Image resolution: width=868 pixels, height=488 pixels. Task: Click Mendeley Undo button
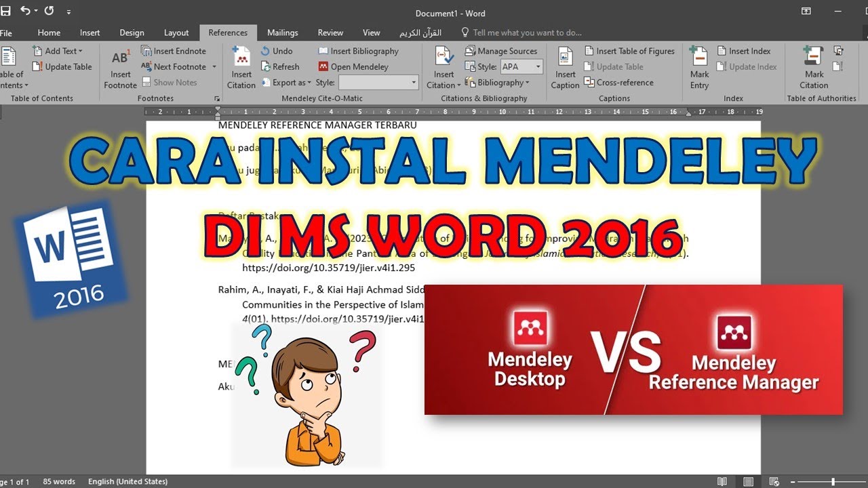[x=276, y=51]
